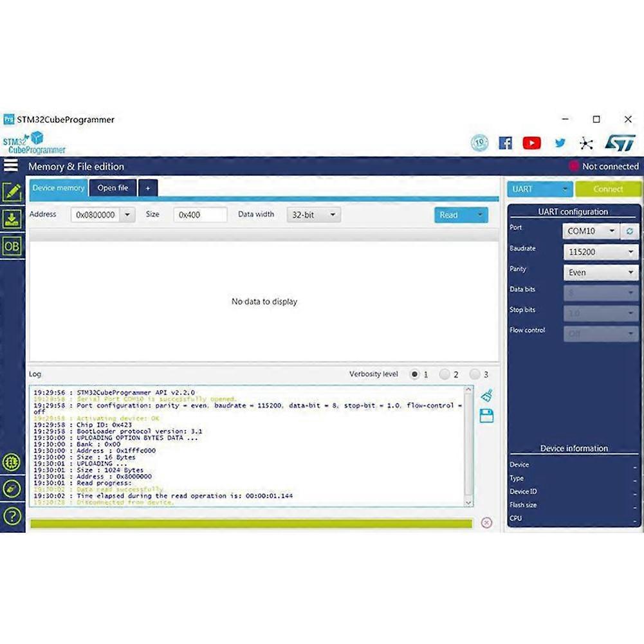Open the YouTube channel icon

coord(531,143)
